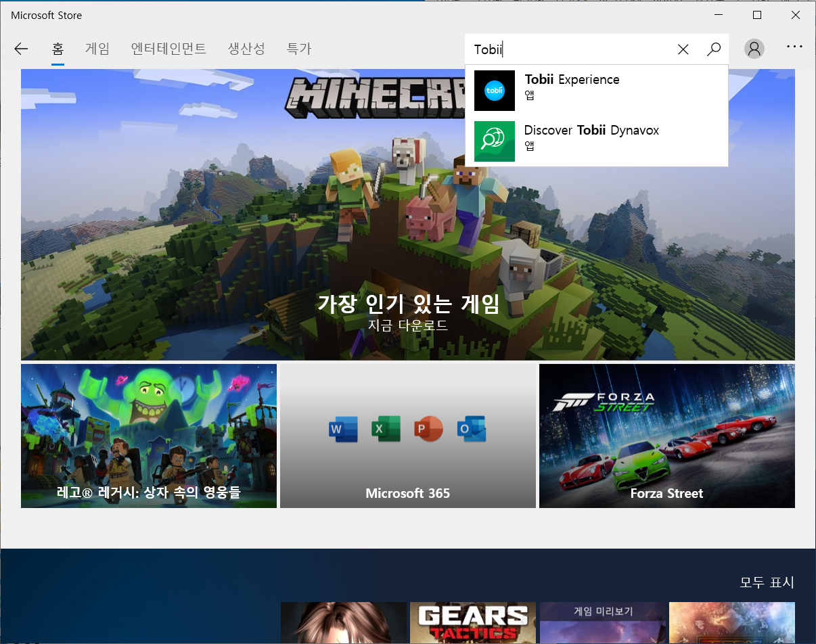The image size is (816, 644).
Task: Click the Outlook icon in Microsoft 365 tile
Action: (x=471, y=430)
